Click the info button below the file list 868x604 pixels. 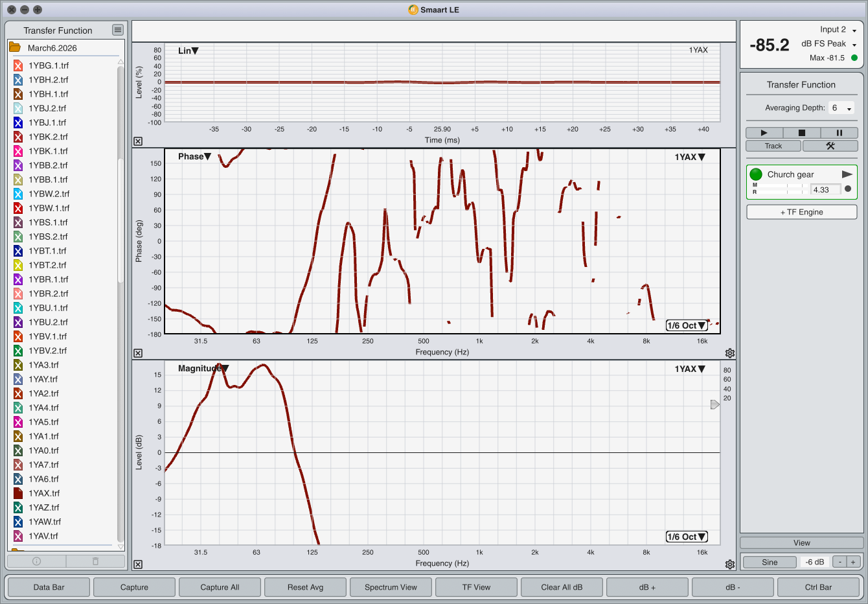coord(36,561)
